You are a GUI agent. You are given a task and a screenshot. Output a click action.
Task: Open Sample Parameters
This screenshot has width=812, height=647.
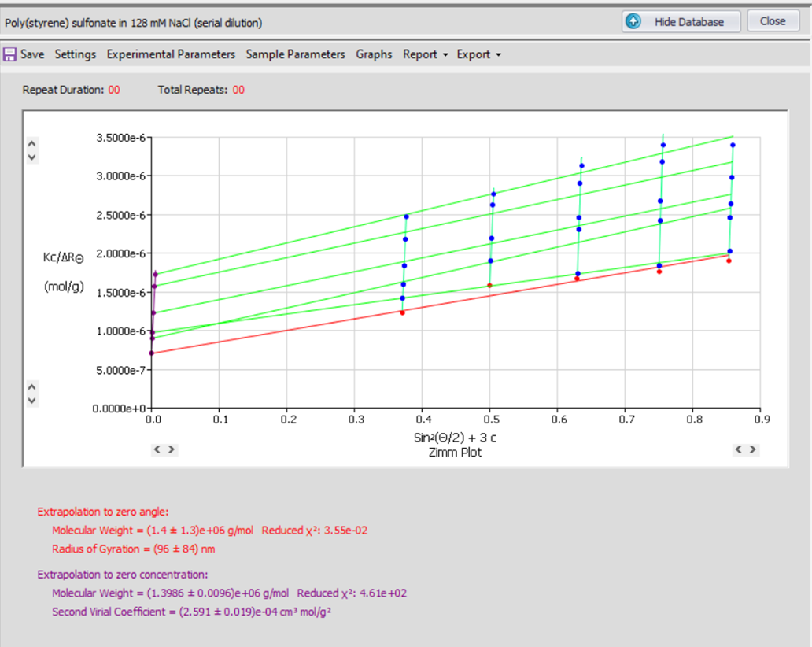click(297, 54)
